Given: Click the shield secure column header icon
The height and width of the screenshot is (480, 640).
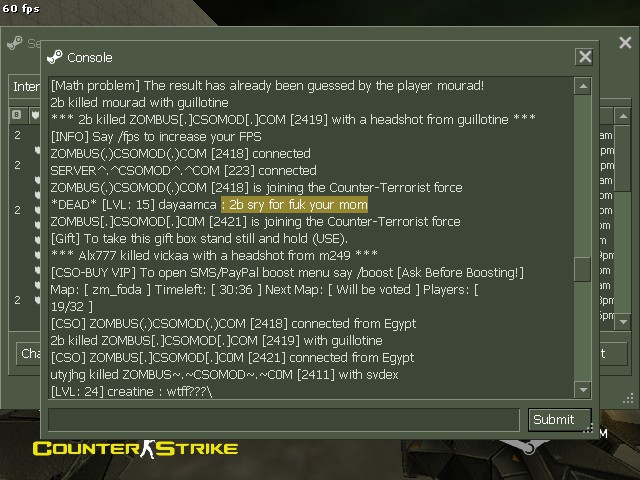Looking at the screenshot, I should [x=36, y=115].
